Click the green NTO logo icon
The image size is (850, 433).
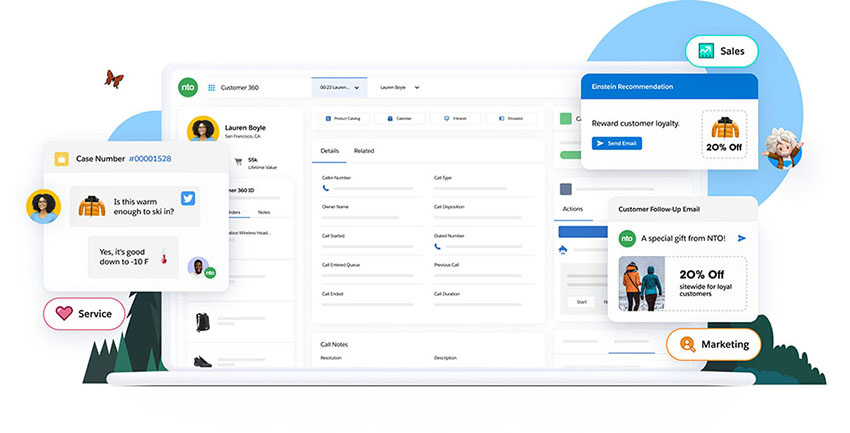(187, 87)
